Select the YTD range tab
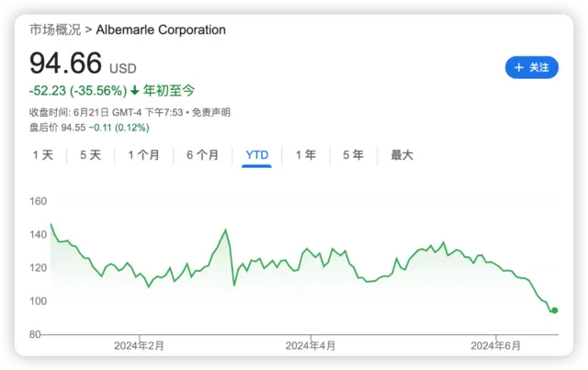 point(257,155)
